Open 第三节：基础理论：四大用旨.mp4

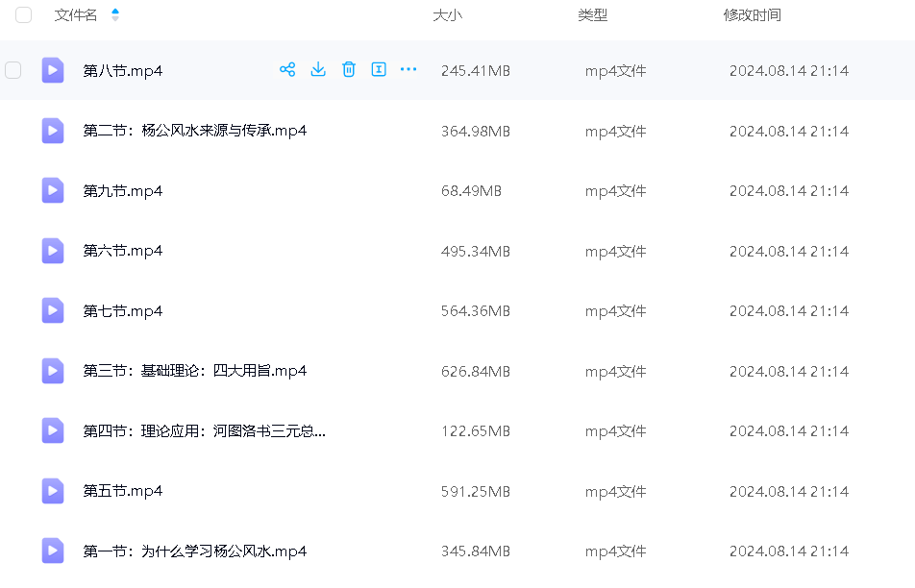point(195,371)
